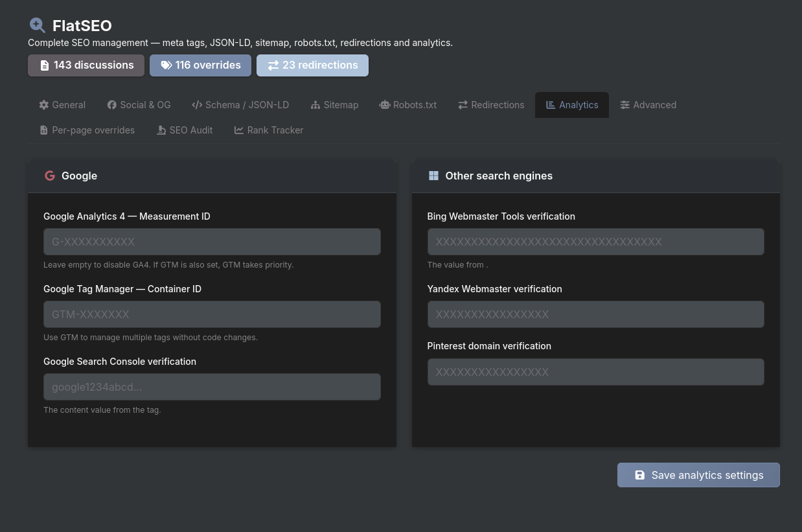Click the floppy disk save icon
802x532 pixels.
point(640,475)
